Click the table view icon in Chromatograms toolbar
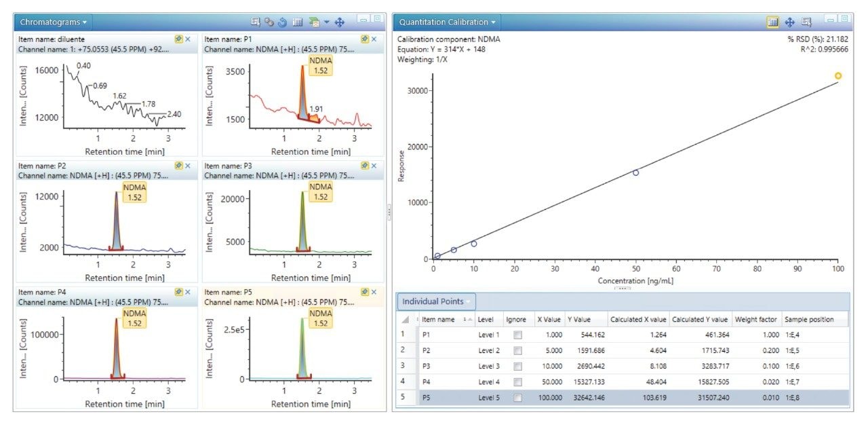This screenshot has height=427, width=868. [297, 22]
